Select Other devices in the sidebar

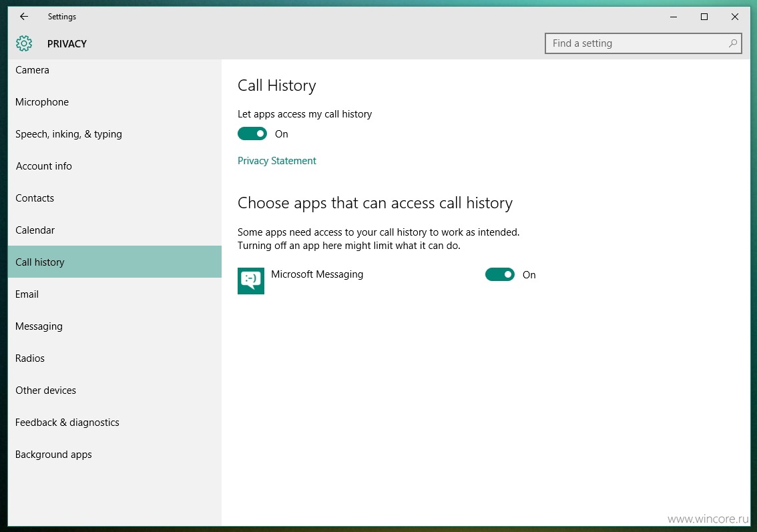coord(114,390)
